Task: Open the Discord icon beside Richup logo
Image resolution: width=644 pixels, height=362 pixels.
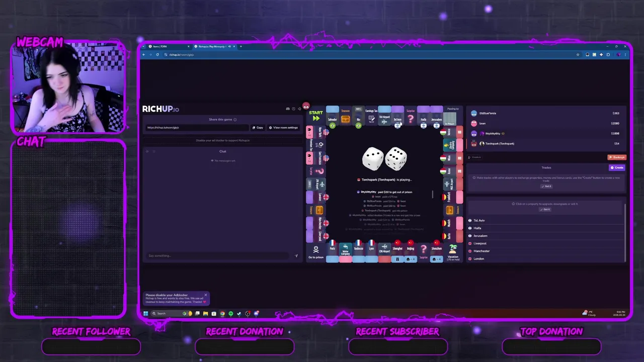Action: point(288,109)
